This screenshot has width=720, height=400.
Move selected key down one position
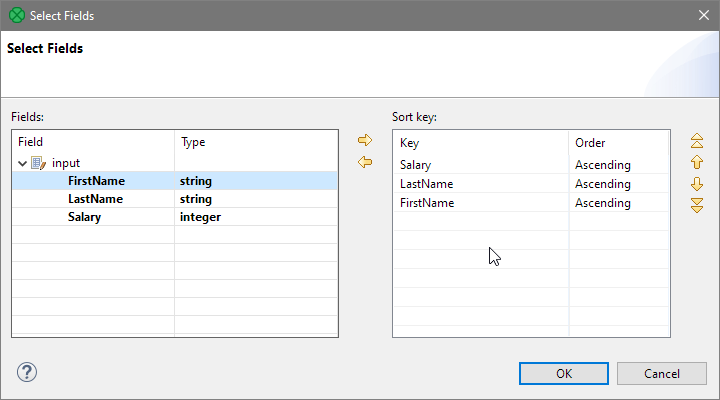click(x=697, y=184)
